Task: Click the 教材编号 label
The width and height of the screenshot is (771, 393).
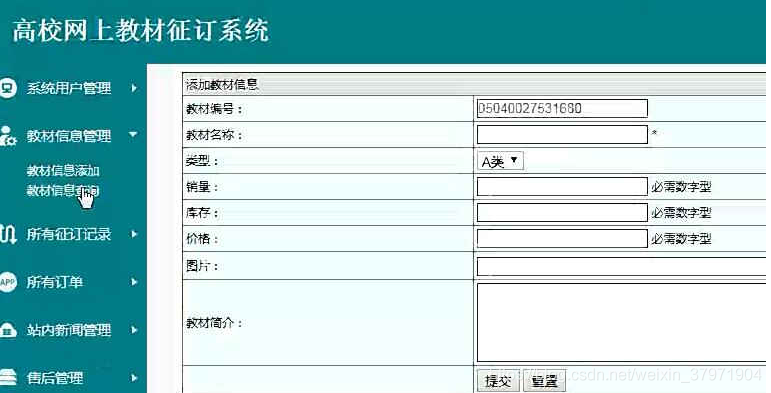Action: click(214, 109)
